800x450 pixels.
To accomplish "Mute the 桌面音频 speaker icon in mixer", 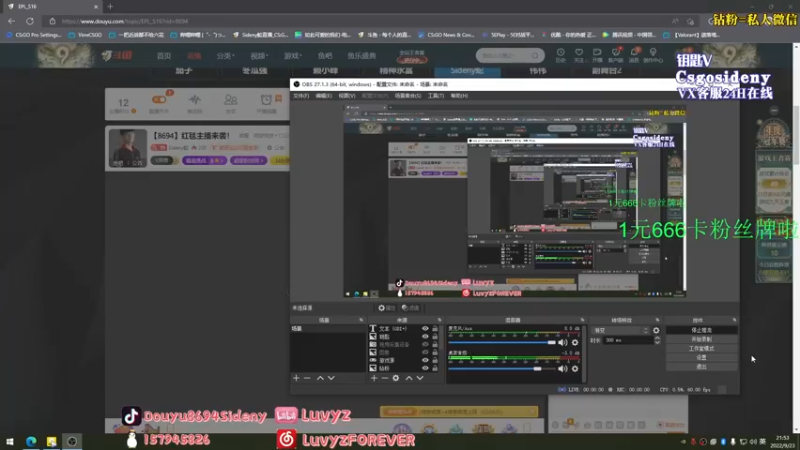I will pyautogui.click(x=562, y=368).
